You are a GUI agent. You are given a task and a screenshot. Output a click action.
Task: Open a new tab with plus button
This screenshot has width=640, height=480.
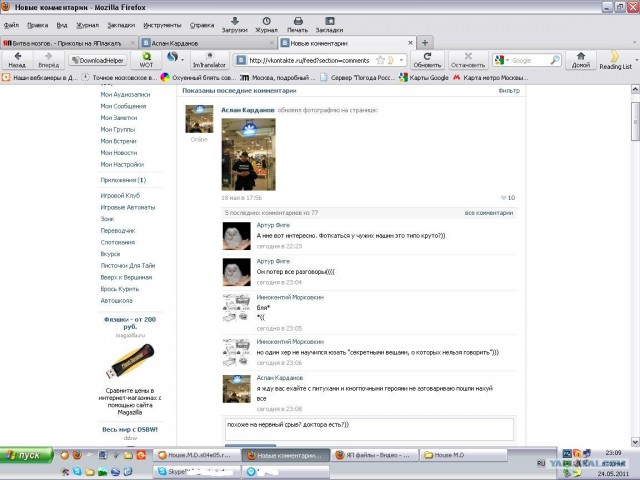coord(426,43)
